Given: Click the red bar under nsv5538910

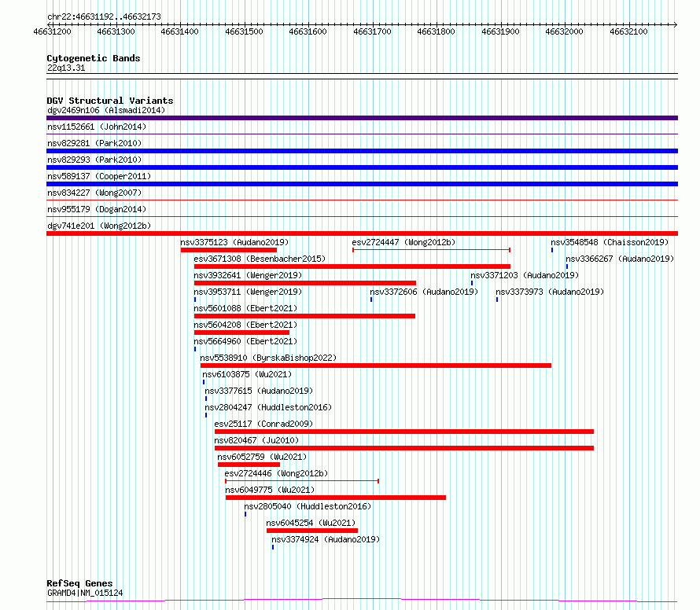Looking at the screenshot, I should [376, 366].
